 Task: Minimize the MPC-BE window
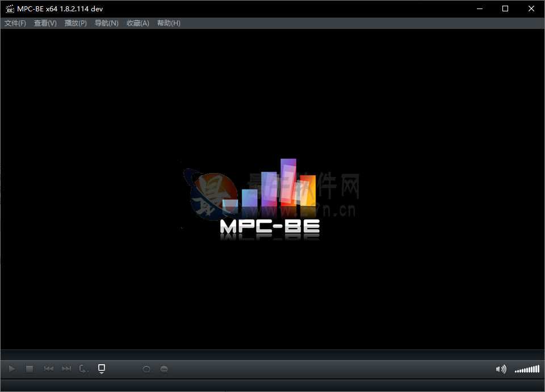pos(480,9)
